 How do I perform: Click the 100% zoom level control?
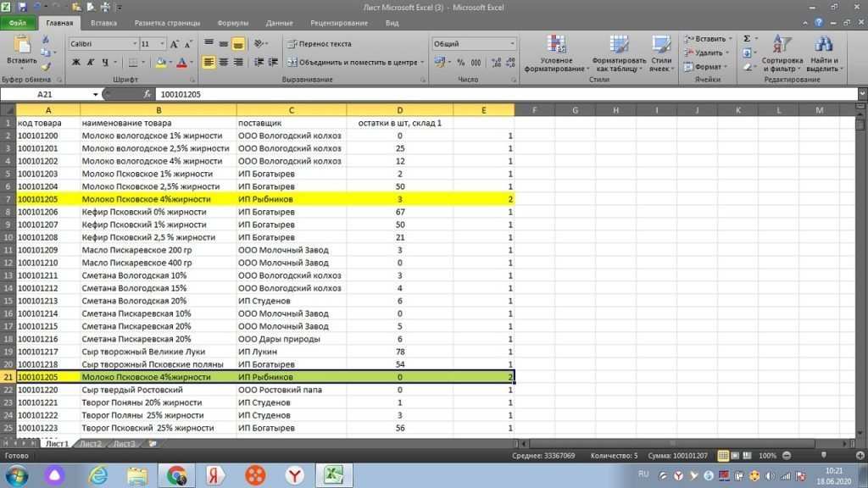click(767, 455)
